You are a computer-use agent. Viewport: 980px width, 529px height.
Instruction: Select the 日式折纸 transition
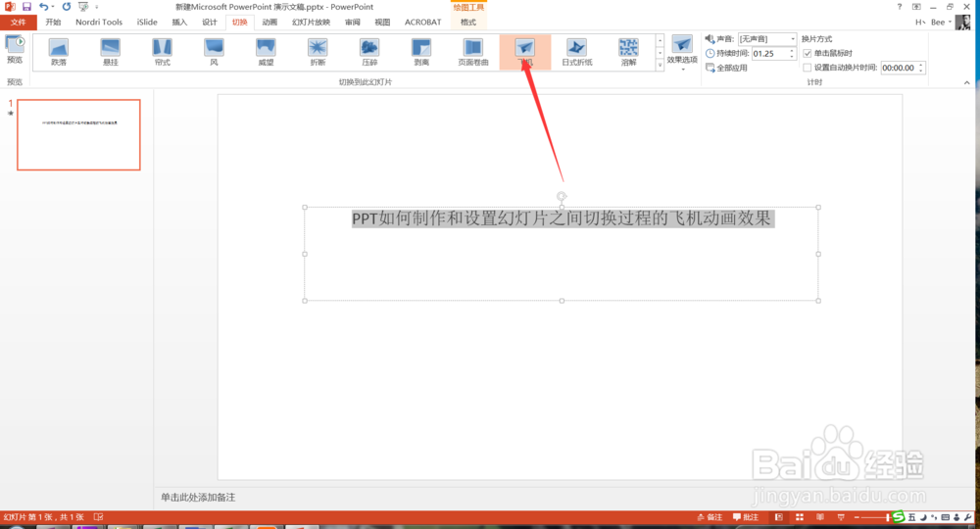coord(577,52)
